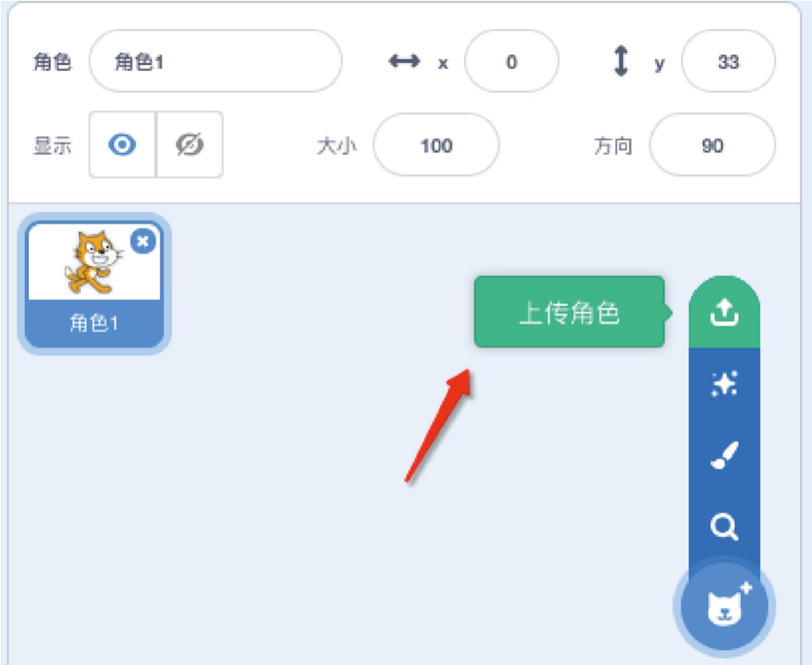Click the upload sprite icon
This screenshot has width=812, height=665.
[724, 312]
